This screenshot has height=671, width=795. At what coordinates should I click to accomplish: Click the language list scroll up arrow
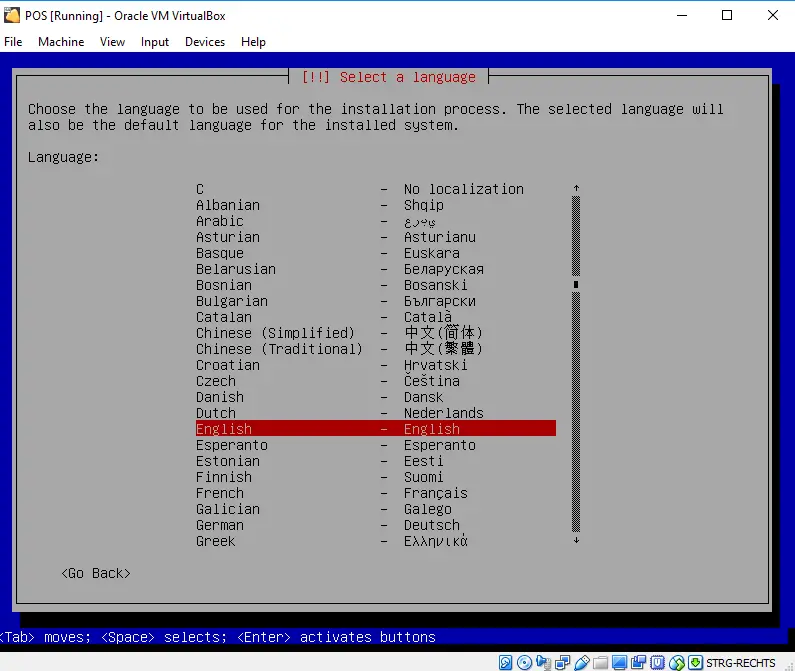point(576,189)
